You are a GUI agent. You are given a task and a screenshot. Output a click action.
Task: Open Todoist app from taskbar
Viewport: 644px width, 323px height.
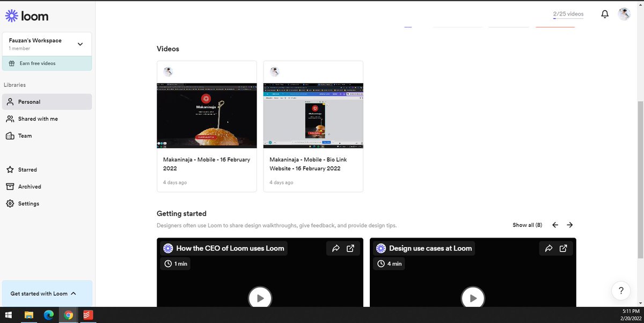(x=87, y=315)
